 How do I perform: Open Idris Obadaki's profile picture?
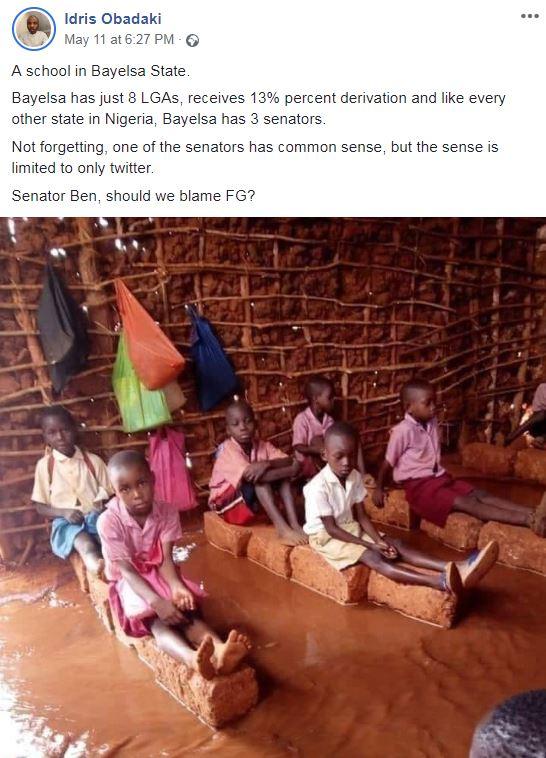pyautogui.click(x=34, y=29)
